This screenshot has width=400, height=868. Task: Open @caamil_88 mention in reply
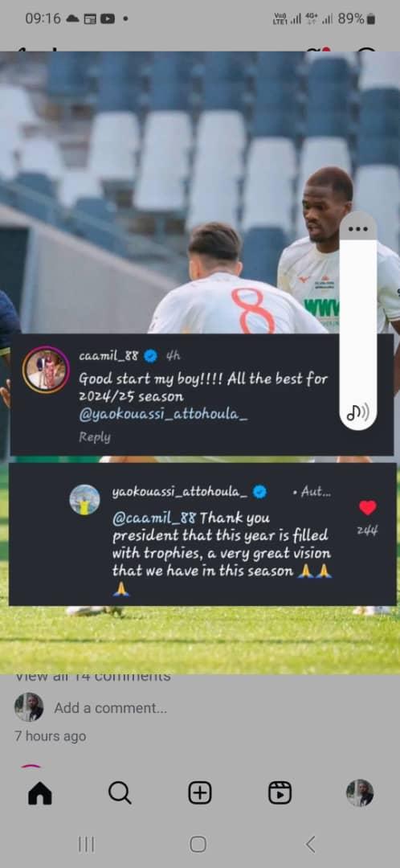[153, 518]
